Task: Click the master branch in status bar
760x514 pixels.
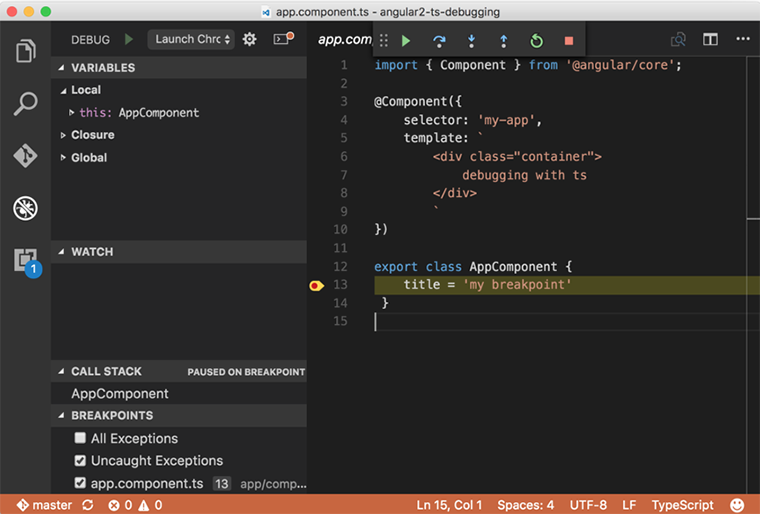Action: tap(44, 505)
